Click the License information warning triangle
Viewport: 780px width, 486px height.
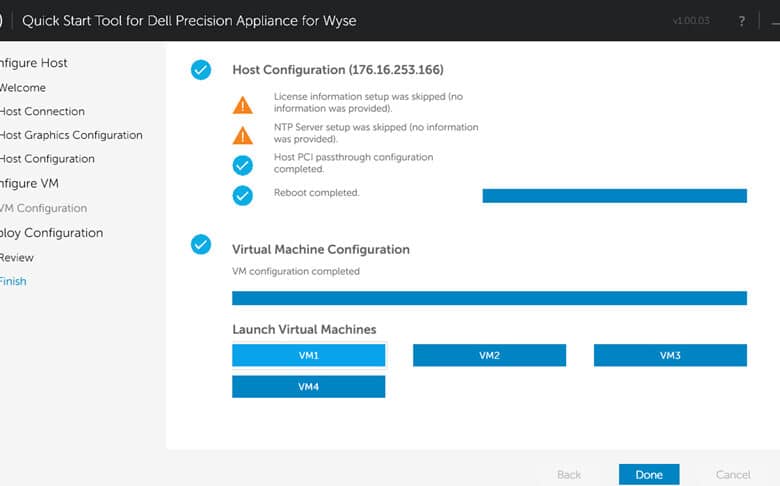243,105
